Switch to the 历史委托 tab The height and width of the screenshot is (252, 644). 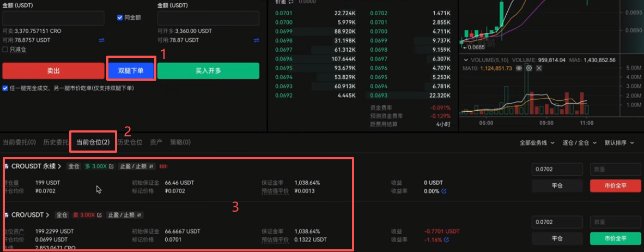(56, 142)
